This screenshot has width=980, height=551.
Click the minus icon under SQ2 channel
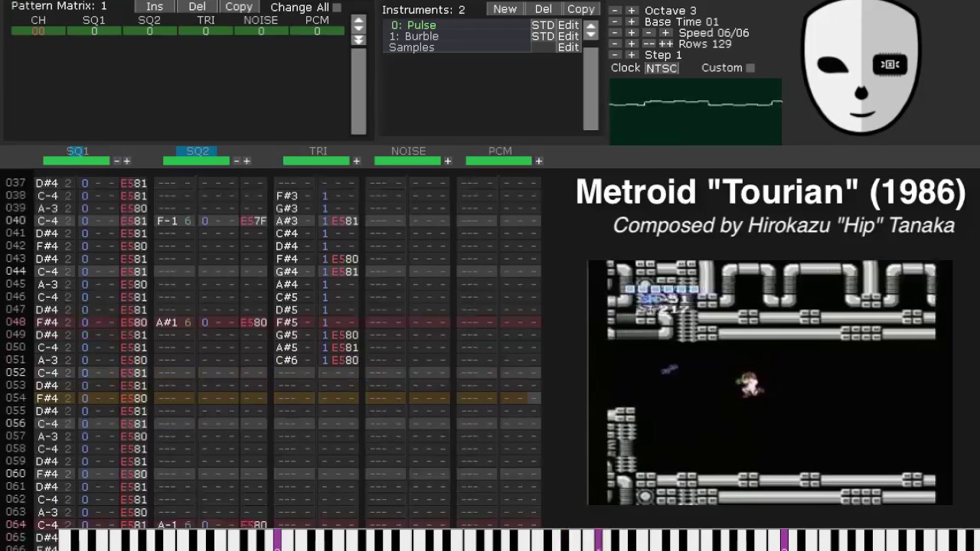point(237,161)
